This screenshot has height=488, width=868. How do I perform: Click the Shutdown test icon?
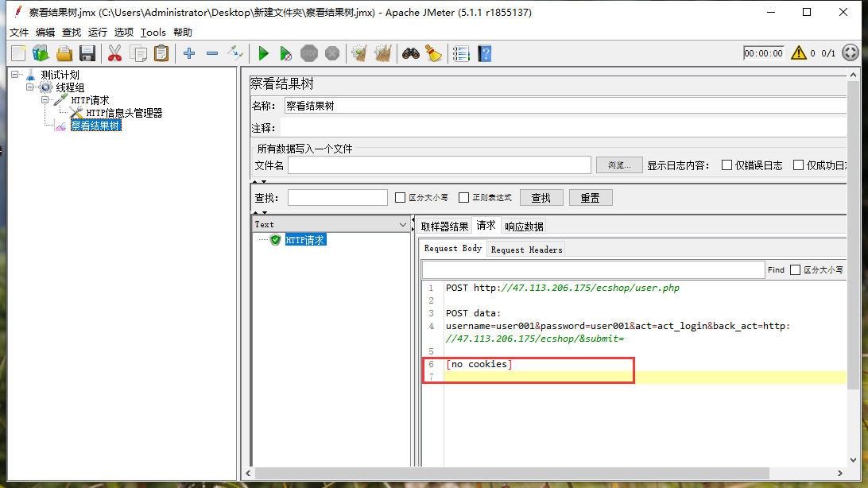[332, 54]
